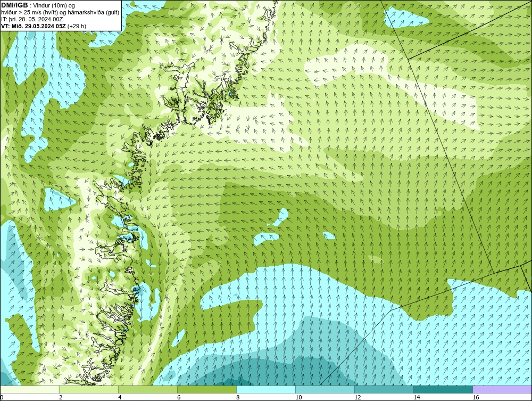Image resolution: width=532 pixels, height=401 pixels.
Task: Click the 'IT: þri. 28. 05. 2024 00Z' line
Action: point(32,19)
